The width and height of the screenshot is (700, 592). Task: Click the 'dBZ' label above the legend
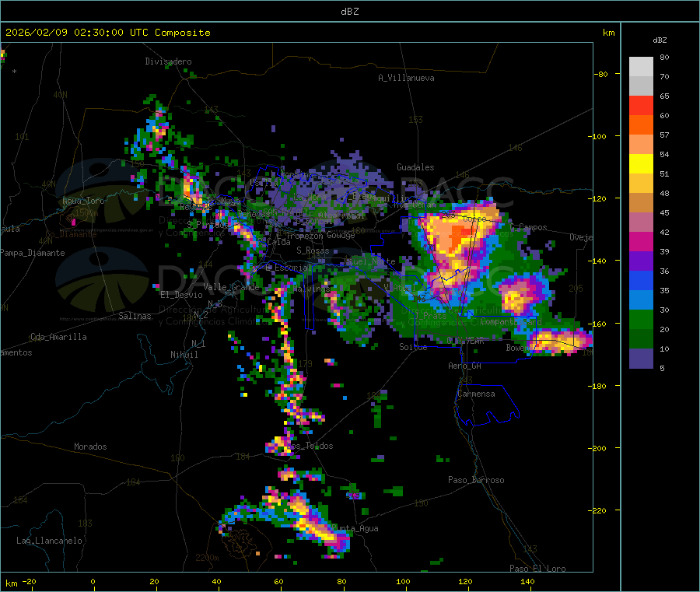click(x=660, y=40)
